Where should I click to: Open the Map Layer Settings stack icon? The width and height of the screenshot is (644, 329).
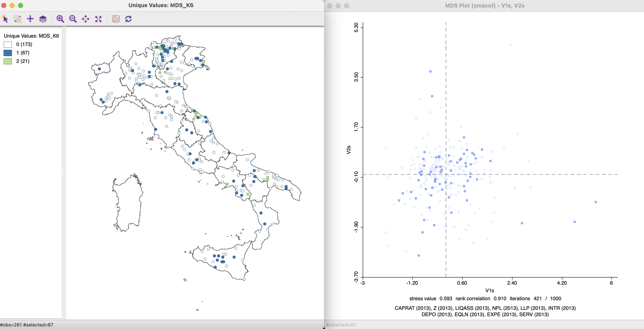point(43,19)
